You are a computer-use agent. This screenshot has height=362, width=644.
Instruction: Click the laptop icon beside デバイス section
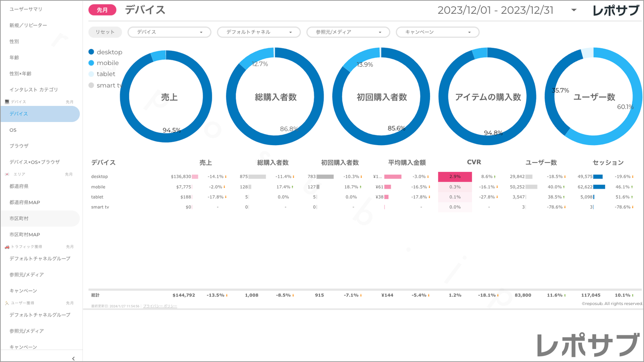[7, 102]
